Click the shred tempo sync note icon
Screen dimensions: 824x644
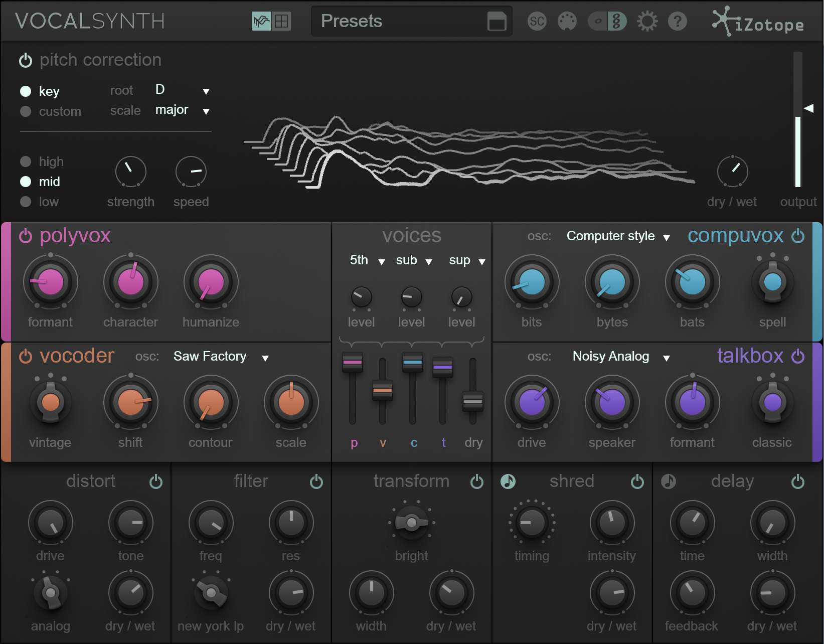[x=508, y=481]
